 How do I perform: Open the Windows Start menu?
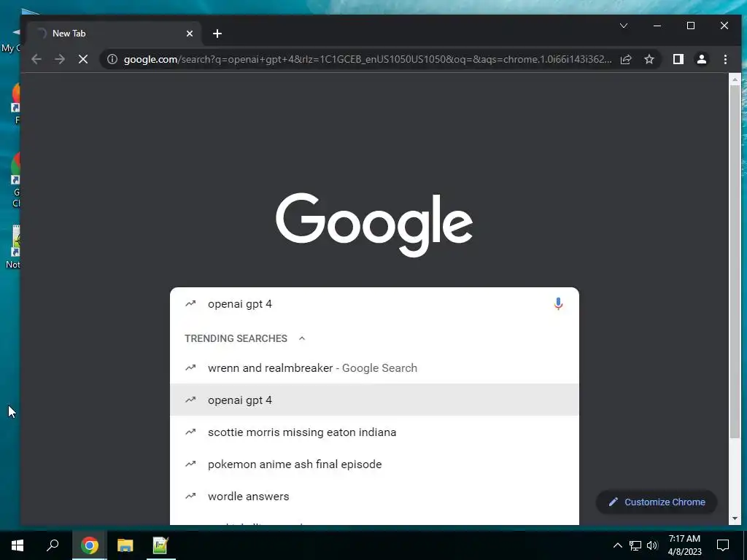click(18, 545)
